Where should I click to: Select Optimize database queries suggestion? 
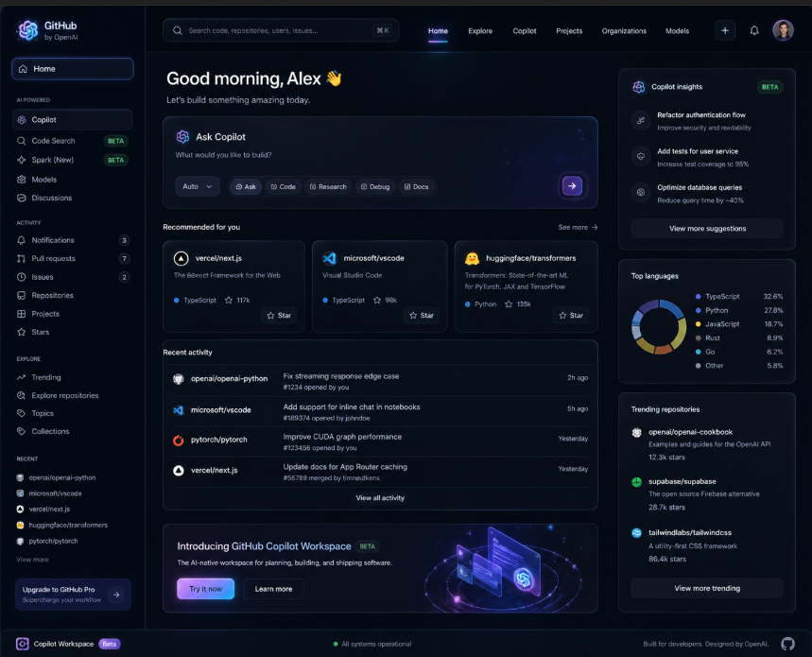707,194
